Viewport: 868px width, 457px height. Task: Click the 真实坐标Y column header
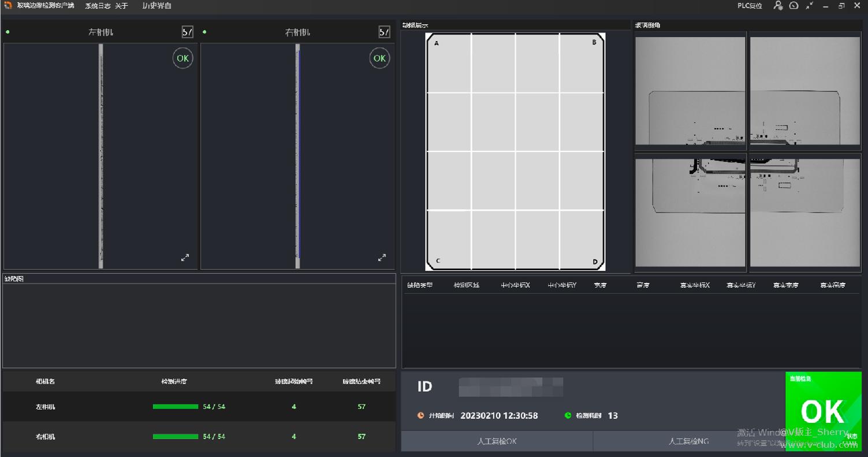click(x=741, y=285)
